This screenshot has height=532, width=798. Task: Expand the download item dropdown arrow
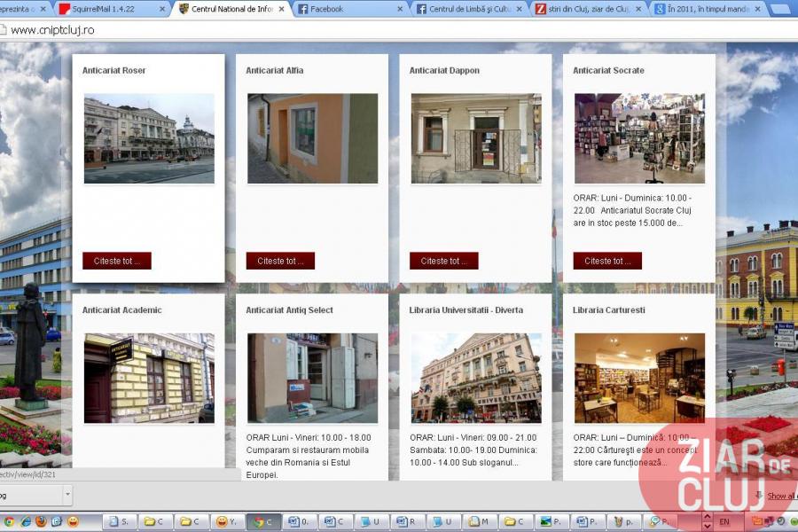(67, 495)
